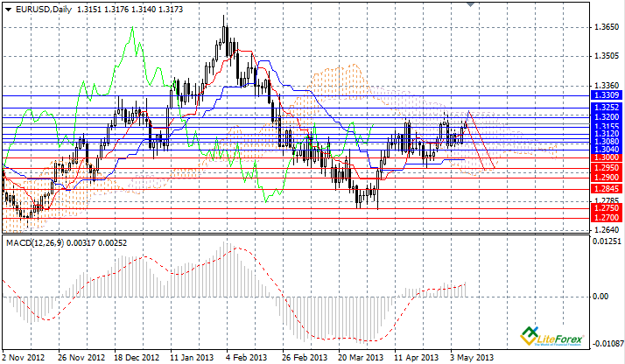Viewport: 625px width, 364px height.
Task: Click the 4 Feb 2013 date label
Action: coord(246,358)
